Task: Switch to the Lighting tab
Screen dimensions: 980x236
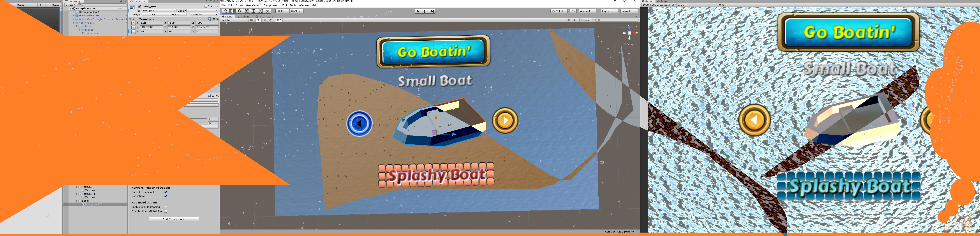Action: click(x=244, y=17)
